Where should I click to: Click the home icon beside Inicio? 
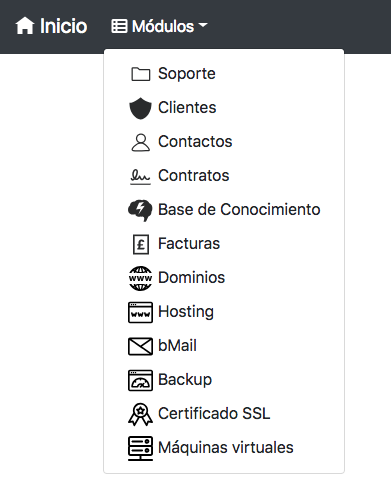(x=25, y=26)
